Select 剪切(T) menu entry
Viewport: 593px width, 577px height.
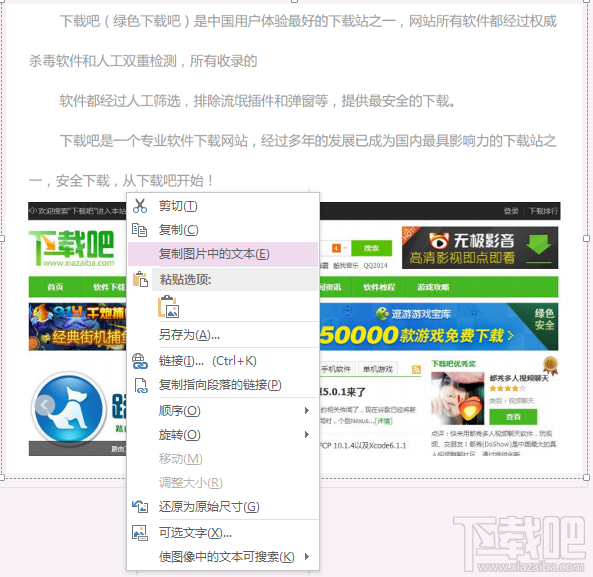pos(223,206)
